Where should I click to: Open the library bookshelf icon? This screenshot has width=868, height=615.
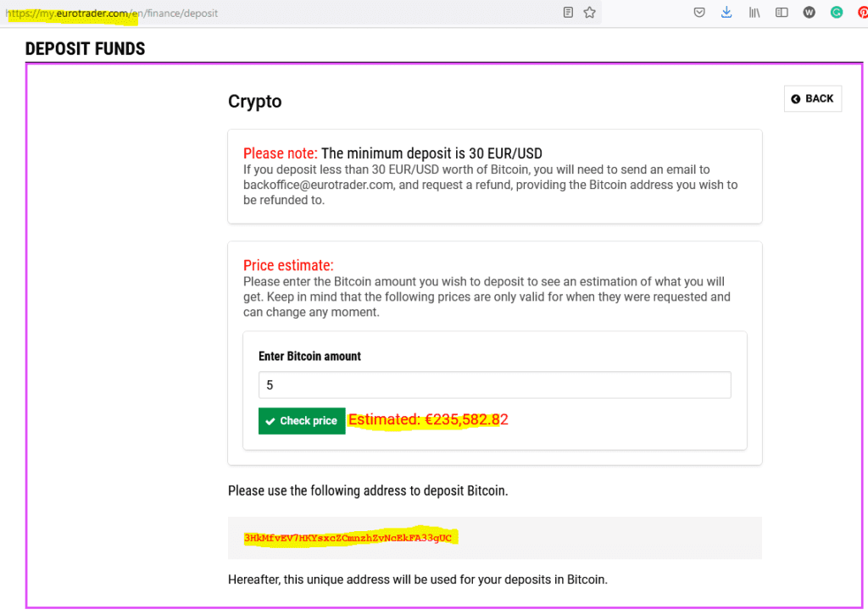(754, 12)
